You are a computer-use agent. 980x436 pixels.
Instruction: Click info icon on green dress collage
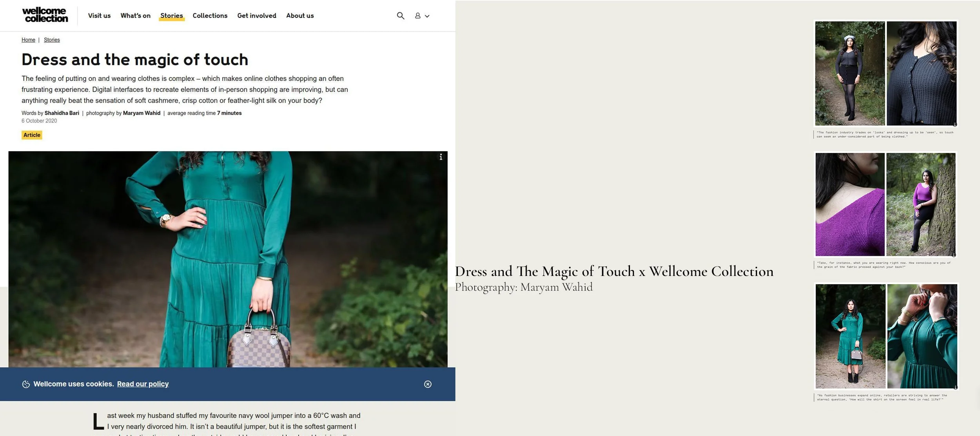[955, 387]
